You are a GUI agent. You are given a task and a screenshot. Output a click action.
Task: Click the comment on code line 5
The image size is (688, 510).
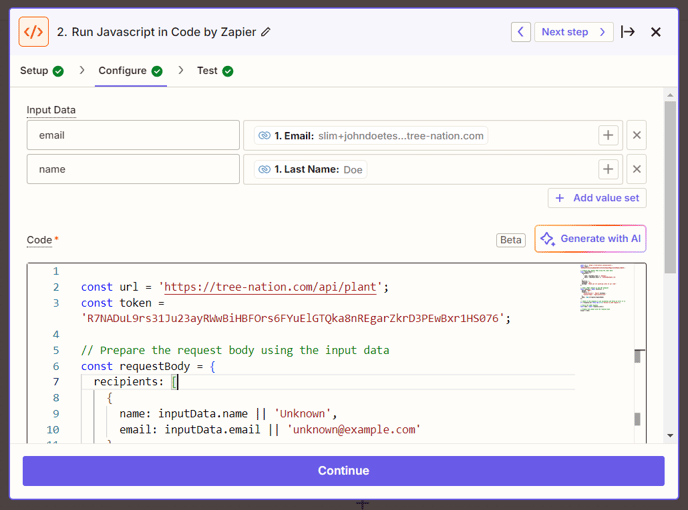click(x=235, y=350)
